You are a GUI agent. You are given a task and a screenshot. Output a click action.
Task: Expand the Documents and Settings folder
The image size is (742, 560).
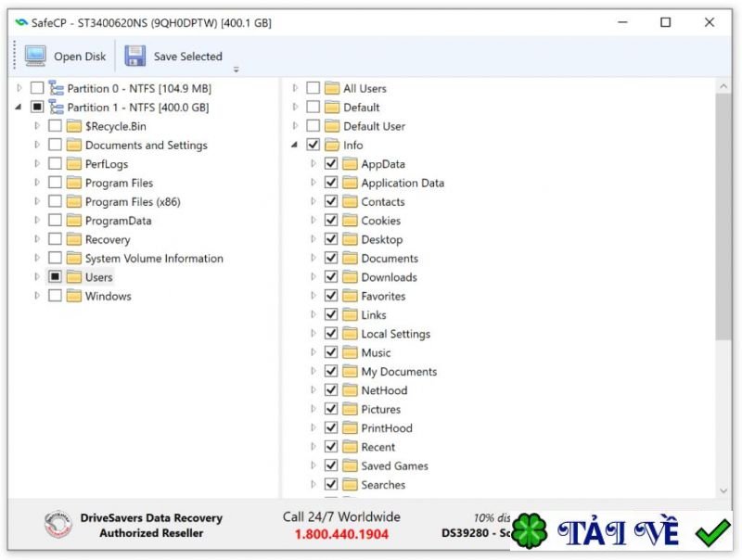[36, 145]
